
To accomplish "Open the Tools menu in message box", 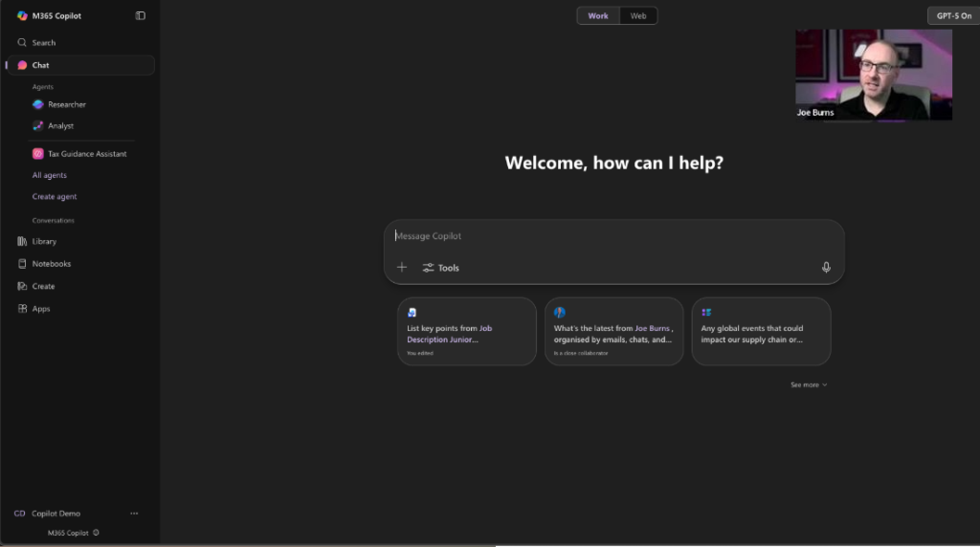I will pos(440,267).
